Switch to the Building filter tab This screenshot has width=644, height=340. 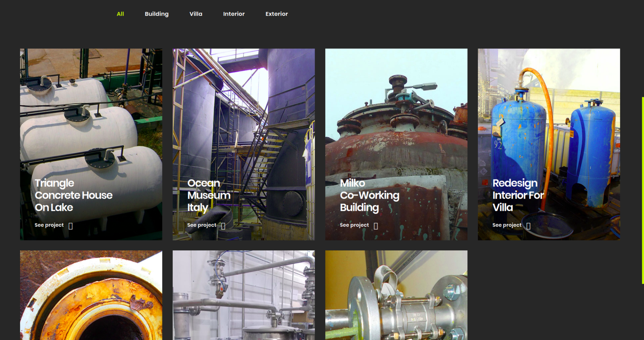tap(156, 14)
